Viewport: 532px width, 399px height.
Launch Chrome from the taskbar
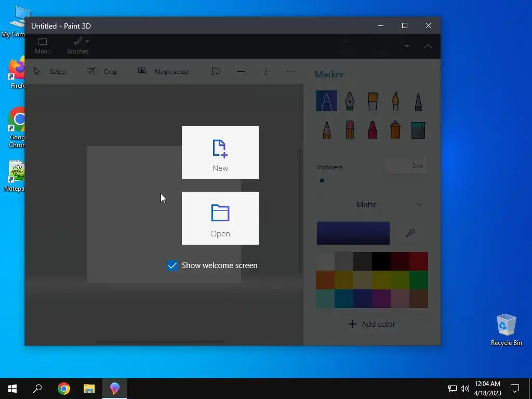(x=64, y=389)
